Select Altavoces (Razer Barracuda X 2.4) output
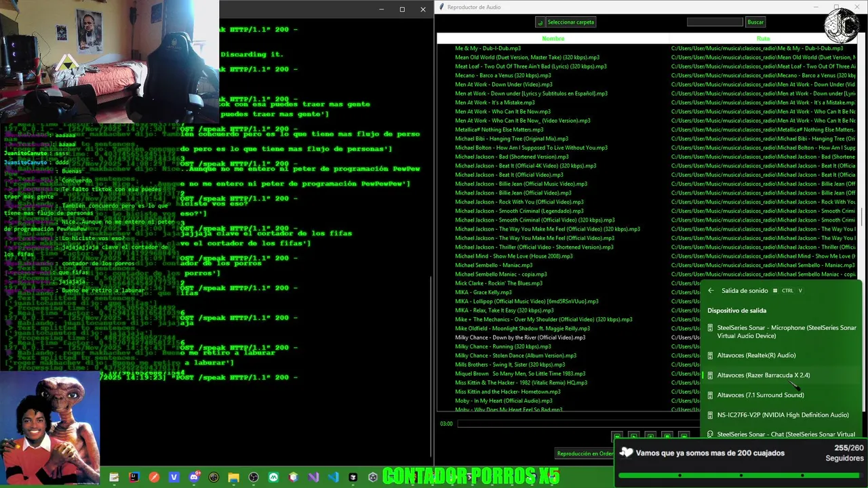 (x=781, y=375)
